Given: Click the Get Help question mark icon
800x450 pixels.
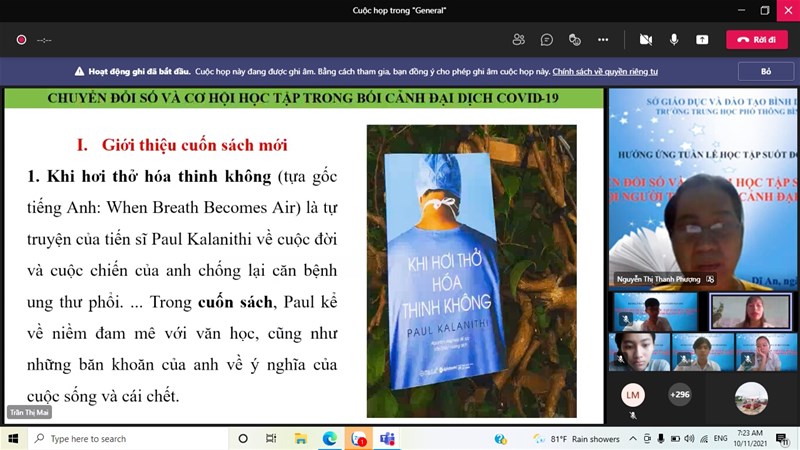Looking at the screenshot, I should [x=501, y=439].
